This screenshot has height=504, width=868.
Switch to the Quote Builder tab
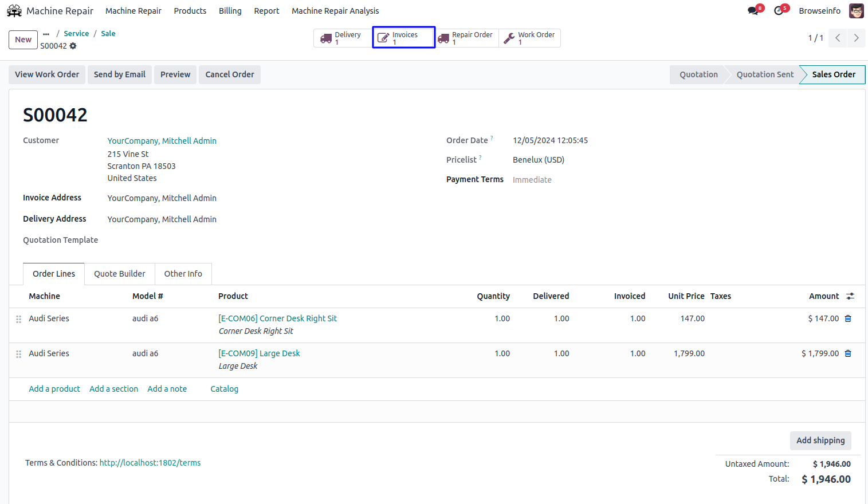point(119,274)
